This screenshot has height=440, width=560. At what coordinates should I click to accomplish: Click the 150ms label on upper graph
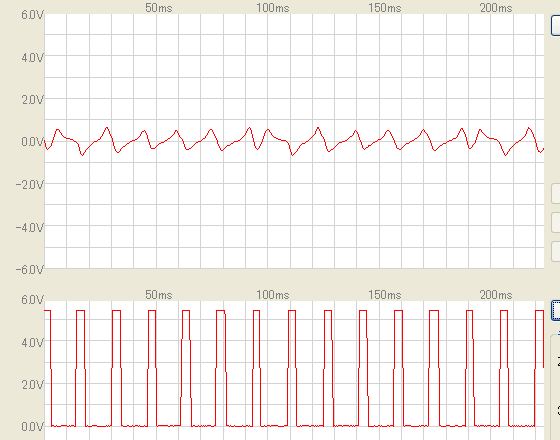385,8
